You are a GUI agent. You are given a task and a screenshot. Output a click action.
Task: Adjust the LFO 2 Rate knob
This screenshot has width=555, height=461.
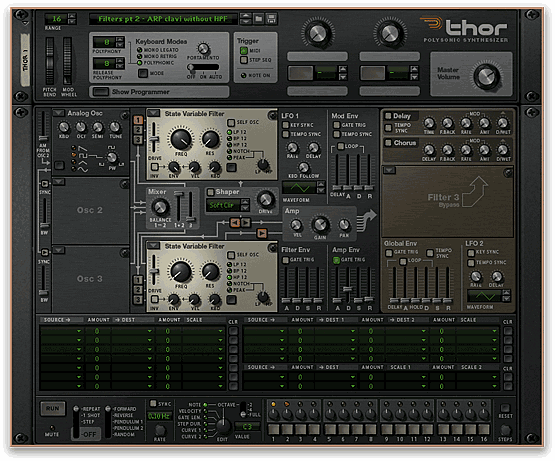pyautogui.click(x=475, y=276)
